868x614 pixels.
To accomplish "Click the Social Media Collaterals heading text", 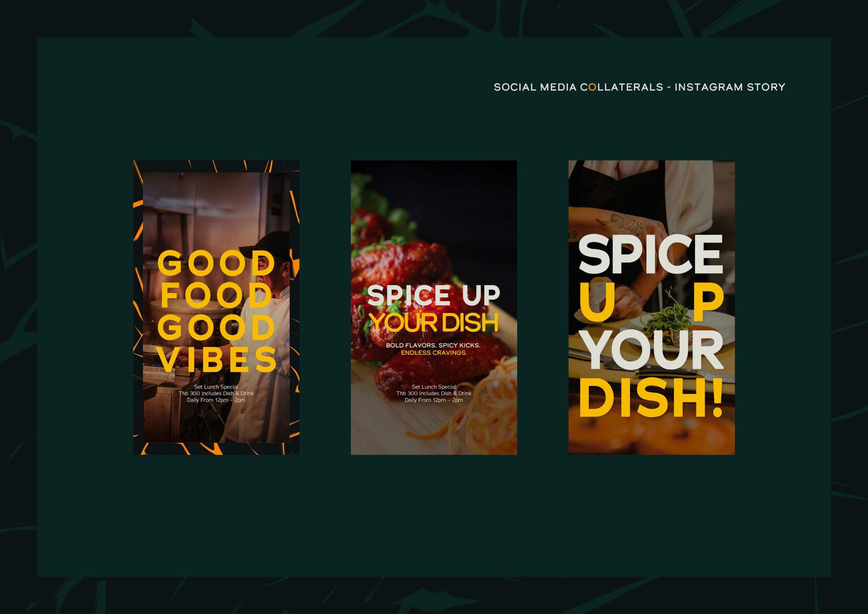I will pos(578,88).
